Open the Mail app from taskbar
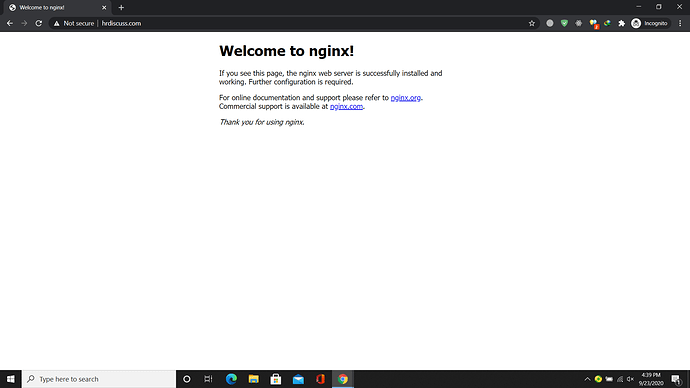690x388 pixels. click(x=298, y=379)
